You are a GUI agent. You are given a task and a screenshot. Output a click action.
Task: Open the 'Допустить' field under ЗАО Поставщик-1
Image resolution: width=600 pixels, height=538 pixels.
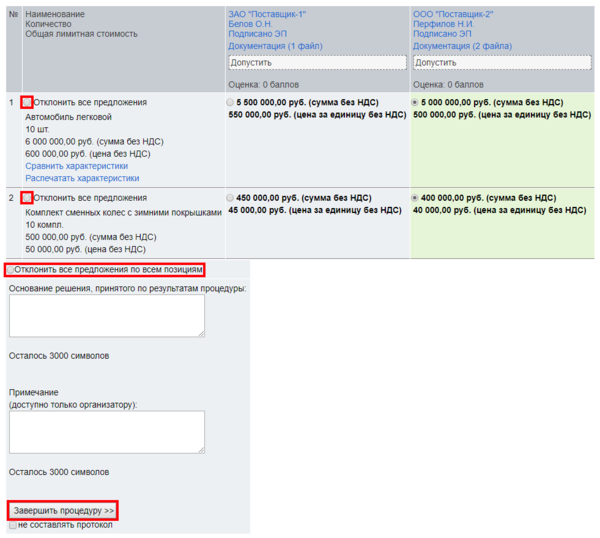316,62
